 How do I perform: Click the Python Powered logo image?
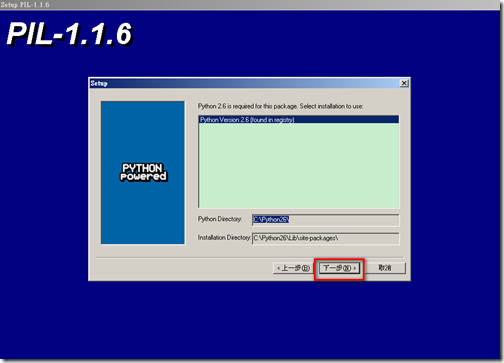point(143,173)
